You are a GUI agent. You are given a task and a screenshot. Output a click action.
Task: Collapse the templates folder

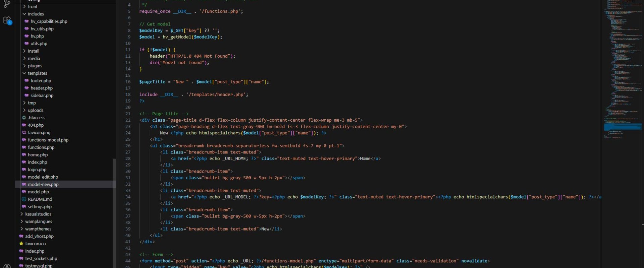click(24, 73)
